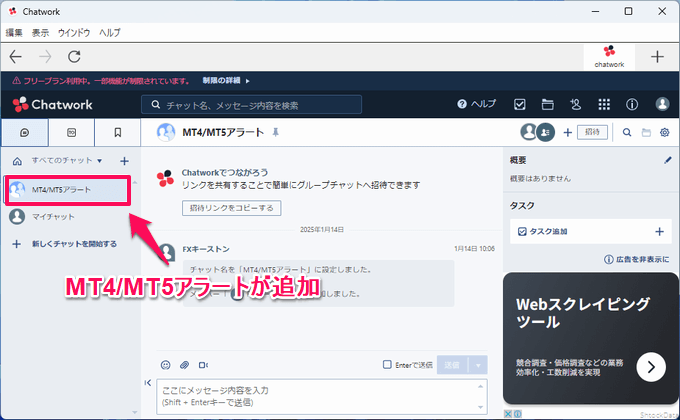The width and height of the screenshot is (680, 420).
Task: Focus the チャット名、メッセージ内容を検索 search field
Action: pos(252,105)
